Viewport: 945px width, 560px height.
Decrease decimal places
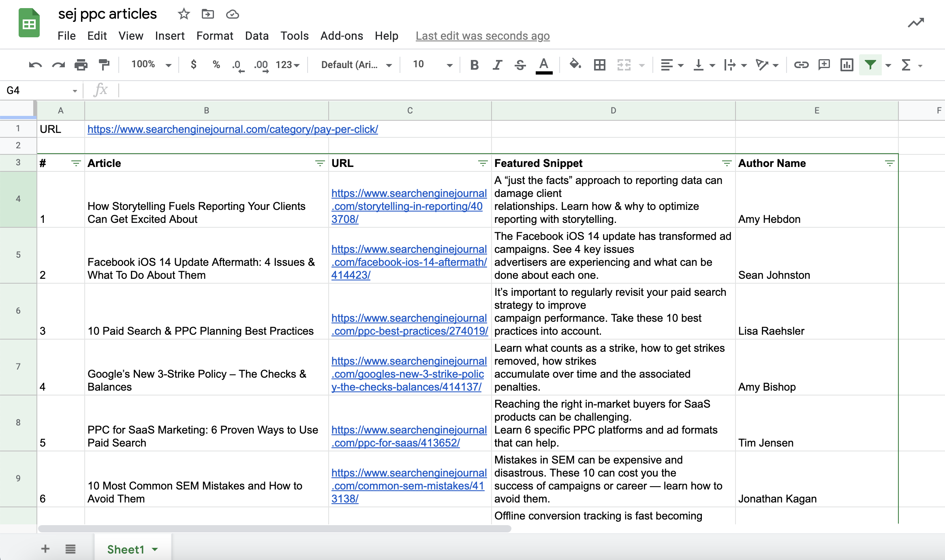(x=239, y=65)
